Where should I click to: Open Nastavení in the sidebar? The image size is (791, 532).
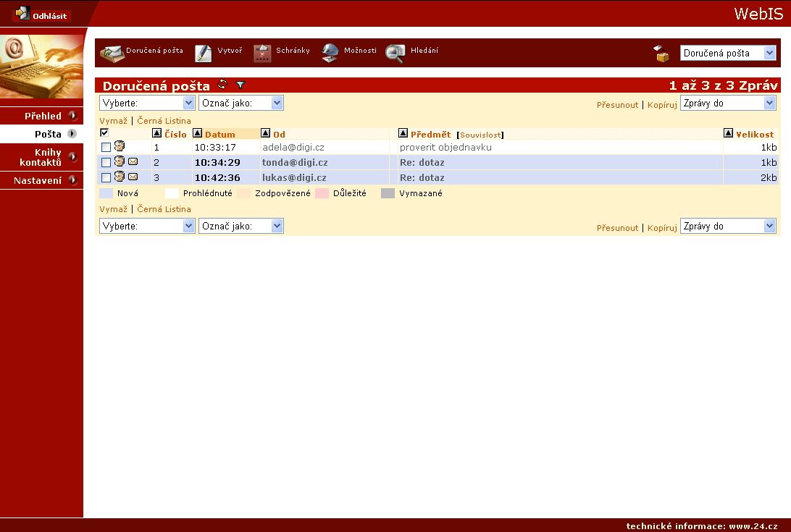click(38, 180)
